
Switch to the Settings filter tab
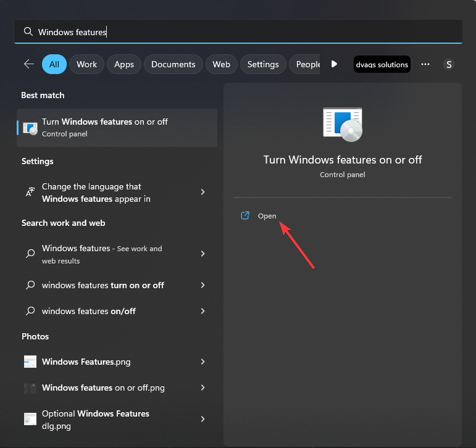click(x=263, y=64)
